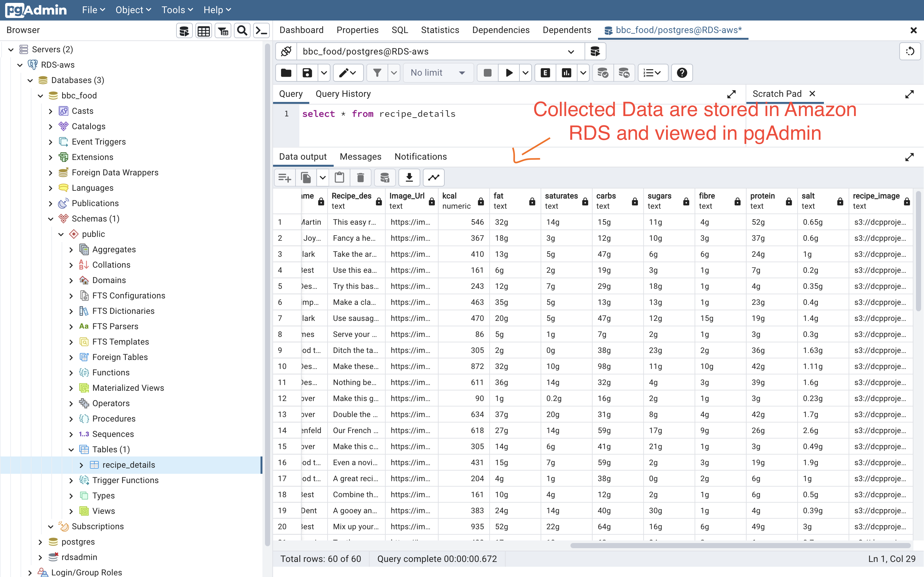The image size is (924, 577).
Task: Click the Explain query E button
Action: click(545, 72)
